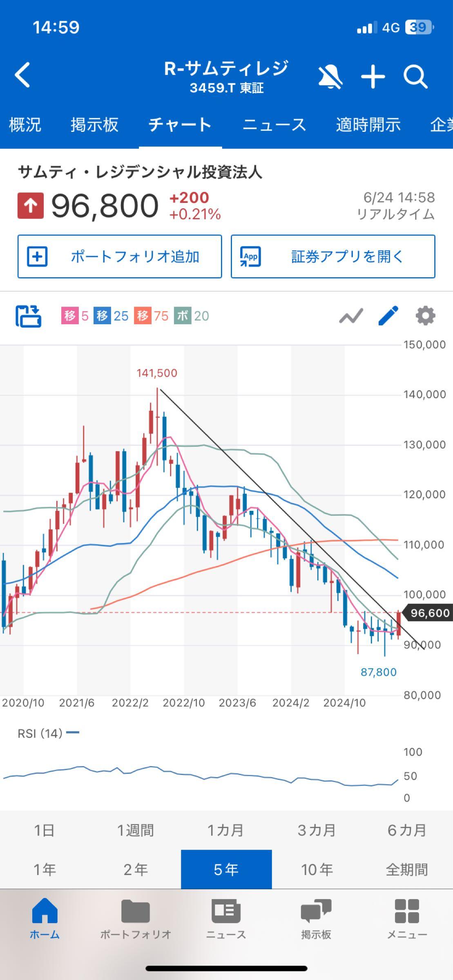Image resolution: width=453 pixels, height=980 pixels.
Task: Tap the 96,600 price marker on chart
Action: 428,613
